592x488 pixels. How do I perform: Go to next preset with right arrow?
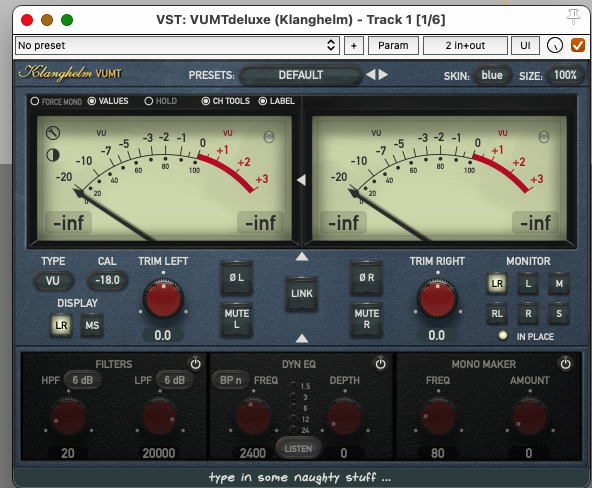[x=384, y=75]
